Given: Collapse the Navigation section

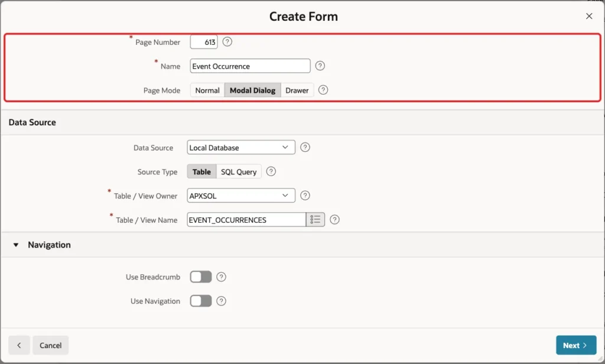Looking at the screenshot, I should point(16,245).
